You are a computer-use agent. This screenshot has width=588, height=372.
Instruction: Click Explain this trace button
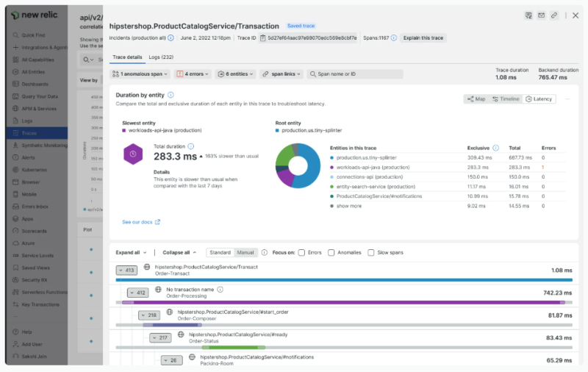pos(423,38)
